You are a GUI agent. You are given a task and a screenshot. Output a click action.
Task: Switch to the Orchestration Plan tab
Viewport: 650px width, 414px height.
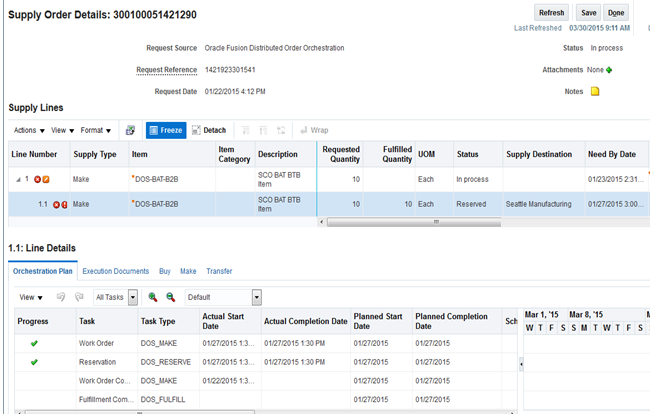point(43,271)
